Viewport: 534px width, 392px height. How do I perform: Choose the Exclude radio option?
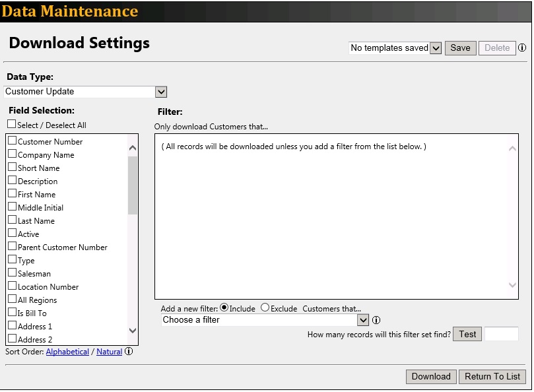tap(265, 308)
